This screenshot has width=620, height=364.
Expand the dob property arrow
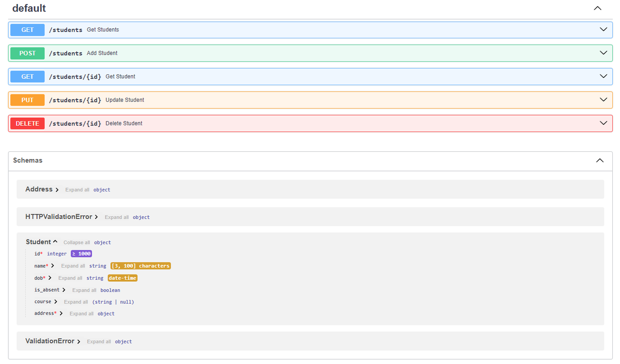[x=50, y=278]
